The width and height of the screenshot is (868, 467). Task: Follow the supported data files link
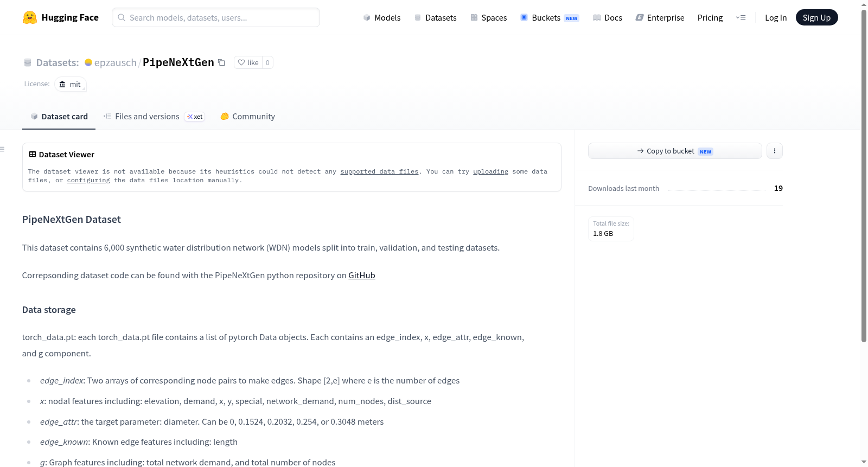tap(379, 171)
